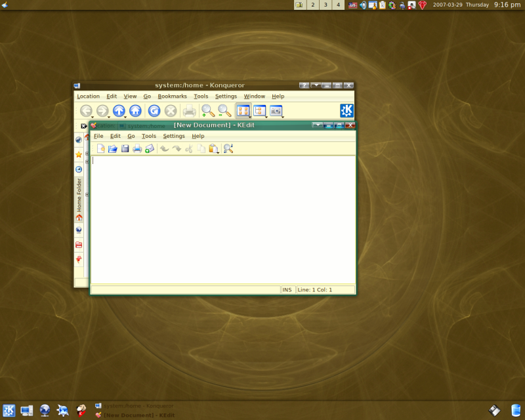Image resolution: width=525 pixels, height=420 pixels.
Task: Open KEdit Go menu
Action: pyautogui.click(x=131, y=136)
